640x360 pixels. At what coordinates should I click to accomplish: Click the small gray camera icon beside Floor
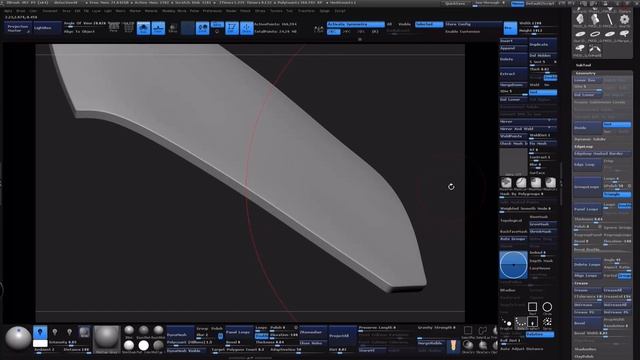(x=173, y=28)
